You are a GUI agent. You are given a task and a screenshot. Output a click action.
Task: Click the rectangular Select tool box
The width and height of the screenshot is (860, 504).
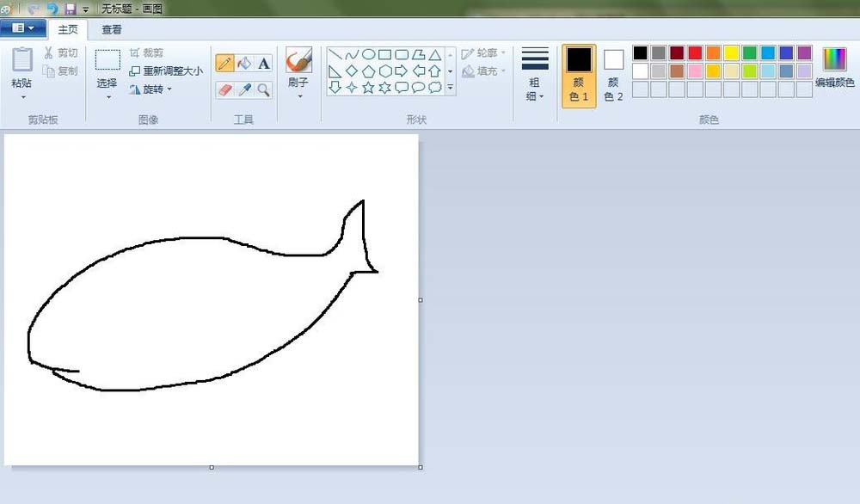(x=107, y=60)
